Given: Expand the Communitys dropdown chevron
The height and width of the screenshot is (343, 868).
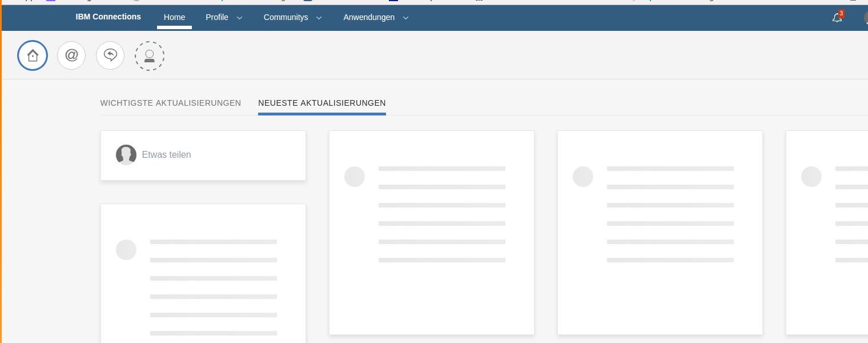Looking at the screenshot, I should (319, 18).
